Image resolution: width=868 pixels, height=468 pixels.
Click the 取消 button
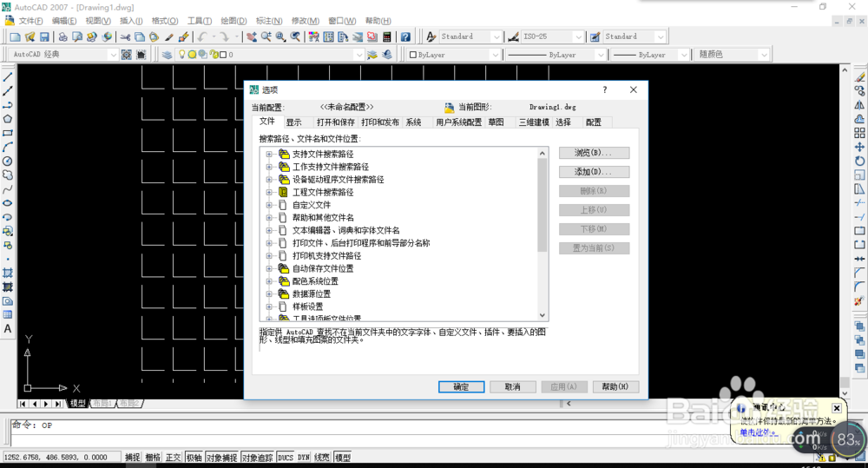[x=513, y=386]
